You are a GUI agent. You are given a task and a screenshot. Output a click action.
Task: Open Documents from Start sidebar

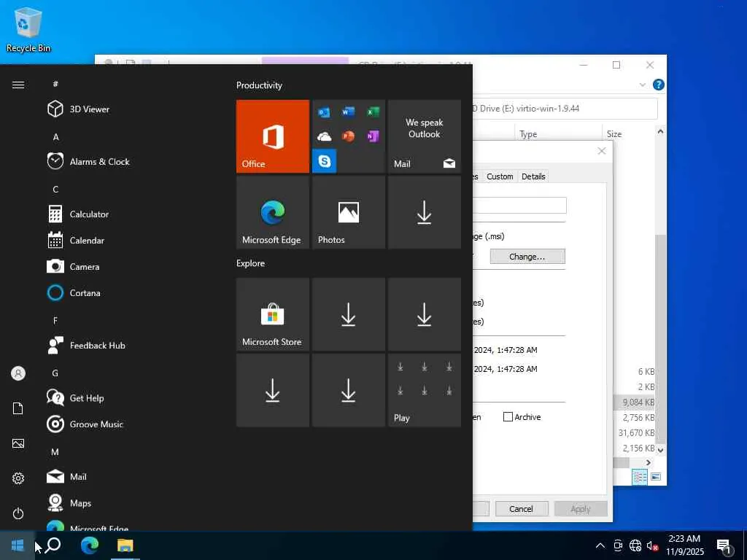click(x=18, y=408)
